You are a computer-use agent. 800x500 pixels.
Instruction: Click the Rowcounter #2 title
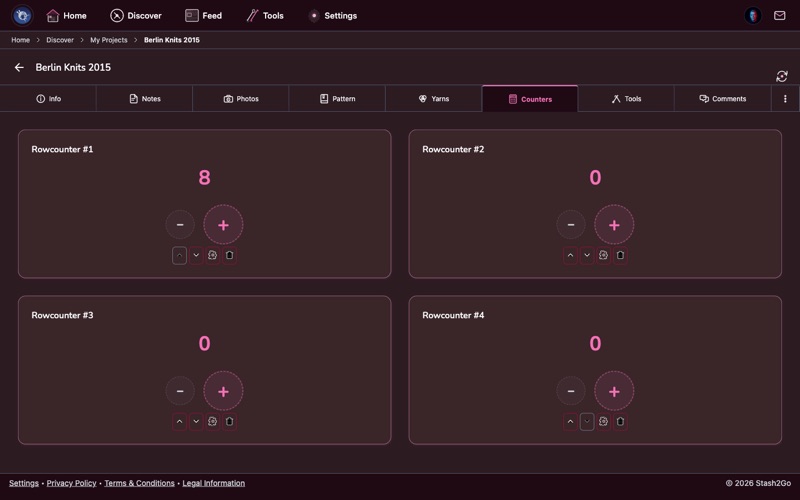453,149
